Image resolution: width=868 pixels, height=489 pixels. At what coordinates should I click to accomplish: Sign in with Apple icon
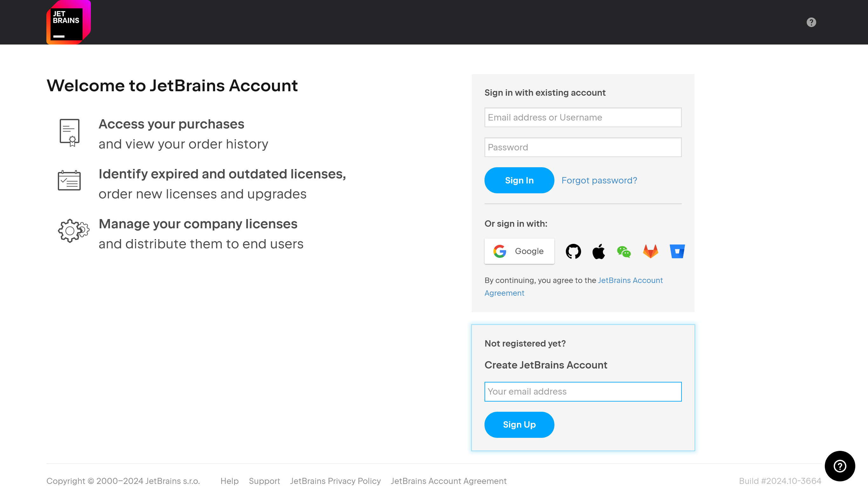pyautogui.click(x=599, y=251)
